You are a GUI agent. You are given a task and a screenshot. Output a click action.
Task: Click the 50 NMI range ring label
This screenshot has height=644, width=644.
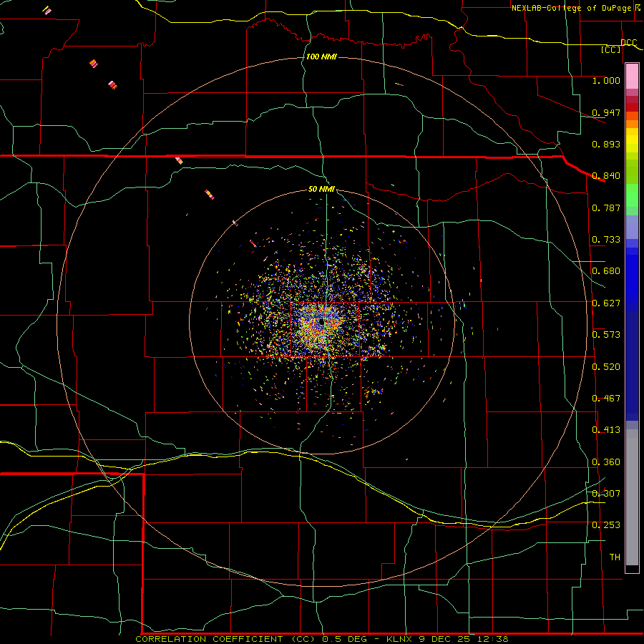coord(321,190)
